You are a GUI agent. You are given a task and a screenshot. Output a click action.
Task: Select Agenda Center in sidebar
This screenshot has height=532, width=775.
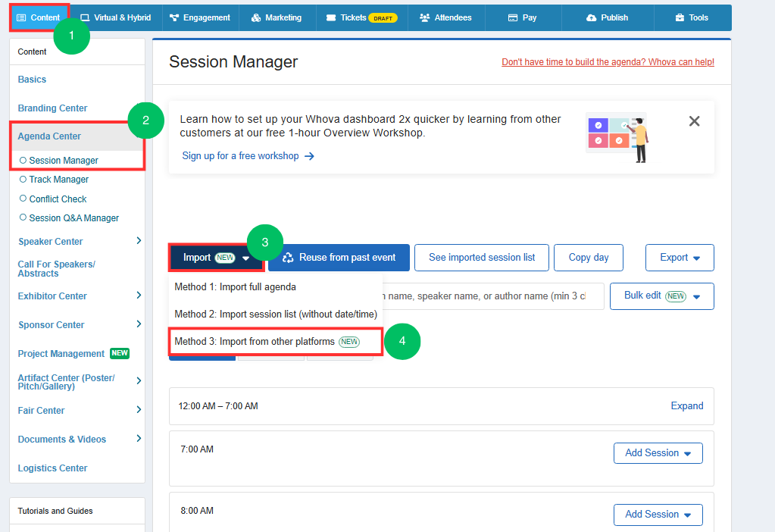coord(49,136)
